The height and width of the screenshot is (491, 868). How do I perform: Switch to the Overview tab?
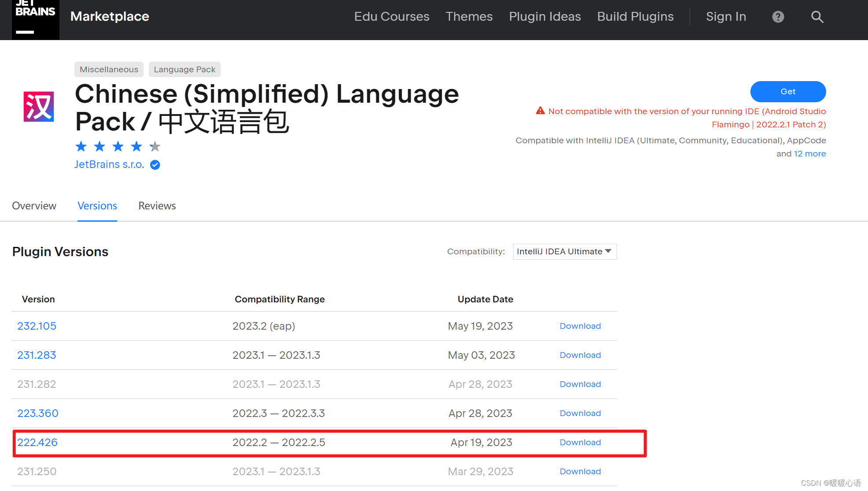pyautogui.click(x=34, y=206)
